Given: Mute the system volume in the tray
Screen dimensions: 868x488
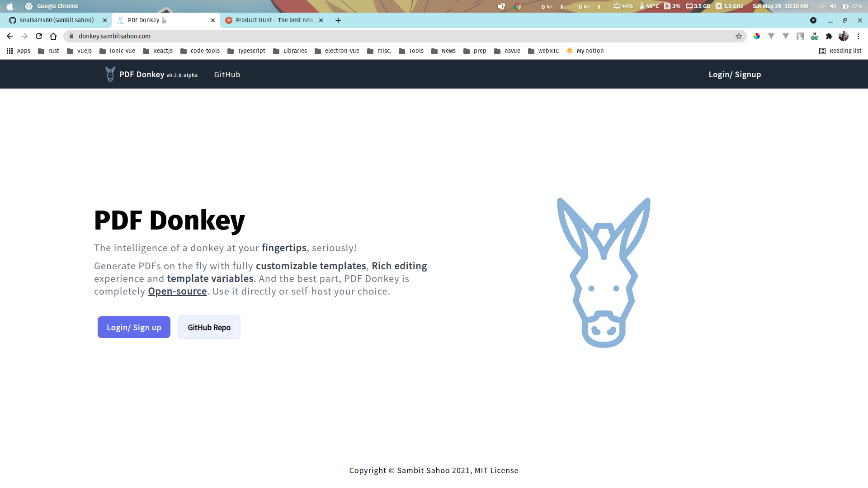Looking at the screenshot, I should [833, 6].
